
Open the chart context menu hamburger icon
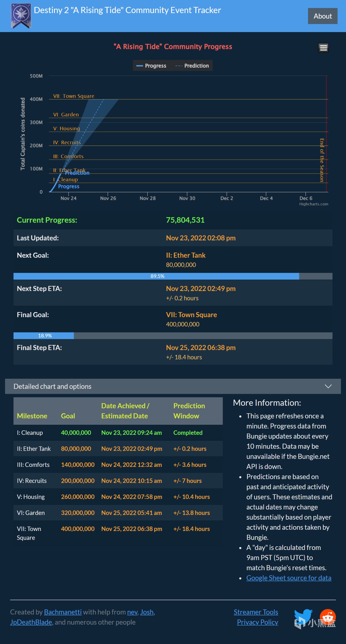(x=323, y=48)
